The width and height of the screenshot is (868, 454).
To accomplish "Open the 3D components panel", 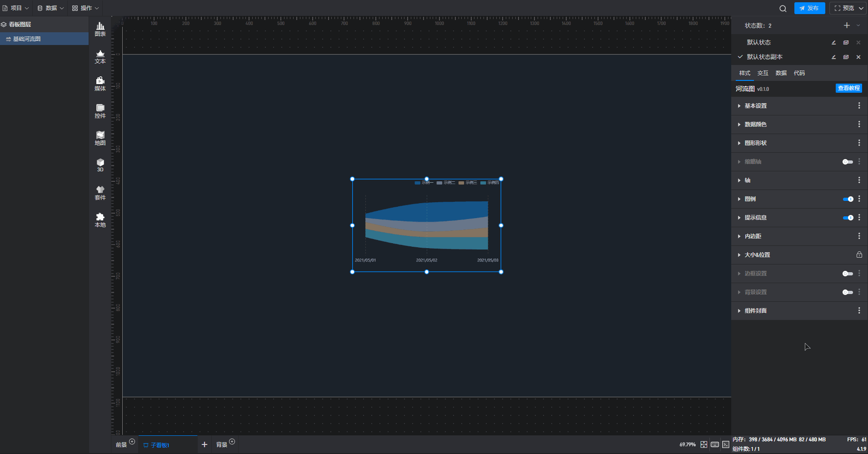I will [100, 165].
